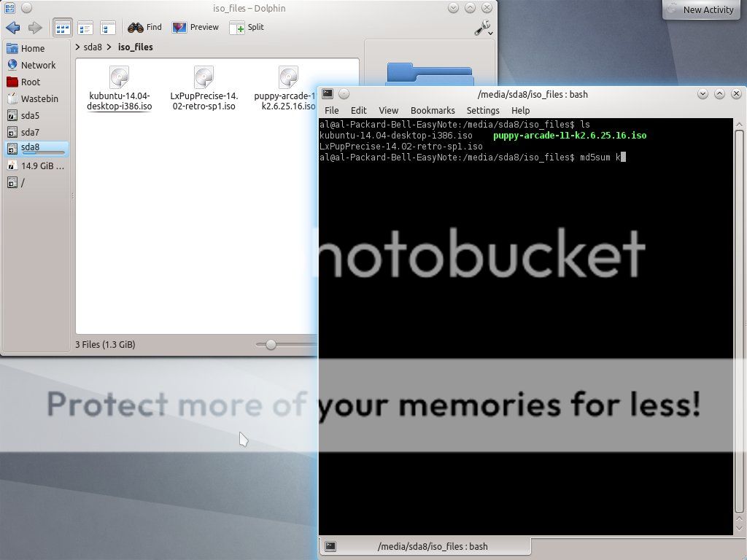Click LxPupPrecise-14.02-retro-sp1.iso file name label

coord(204,101)
